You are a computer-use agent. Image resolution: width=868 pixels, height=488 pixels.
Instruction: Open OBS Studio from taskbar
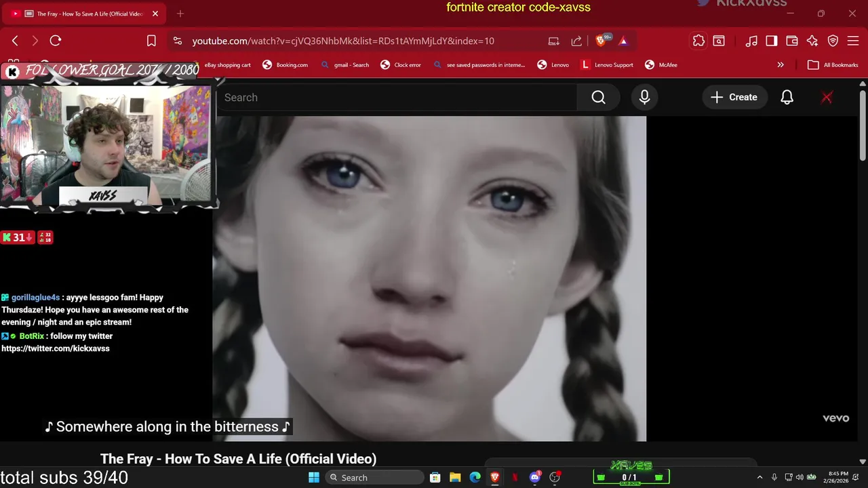coord(555,478)
